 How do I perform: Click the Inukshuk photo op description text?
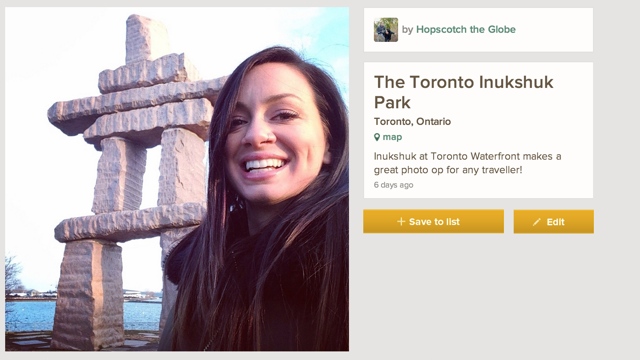point(467,163)
